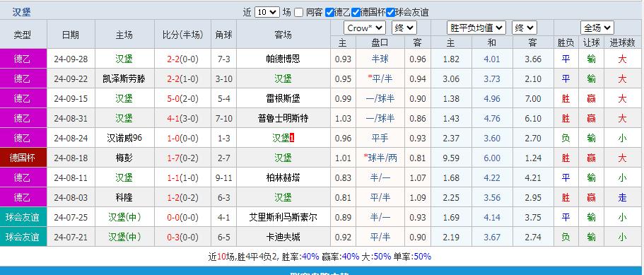Click the 进球数 column header
The image size is (644, 275).
tap(622, 42)
